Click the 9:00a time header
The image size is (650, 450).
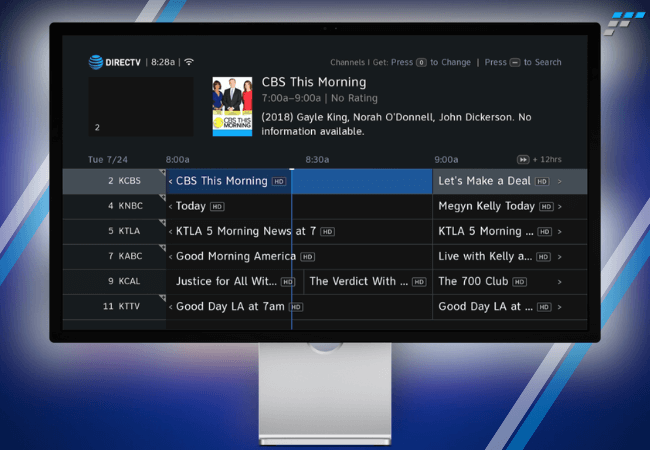pyautogui.click(x=446, y=160)
